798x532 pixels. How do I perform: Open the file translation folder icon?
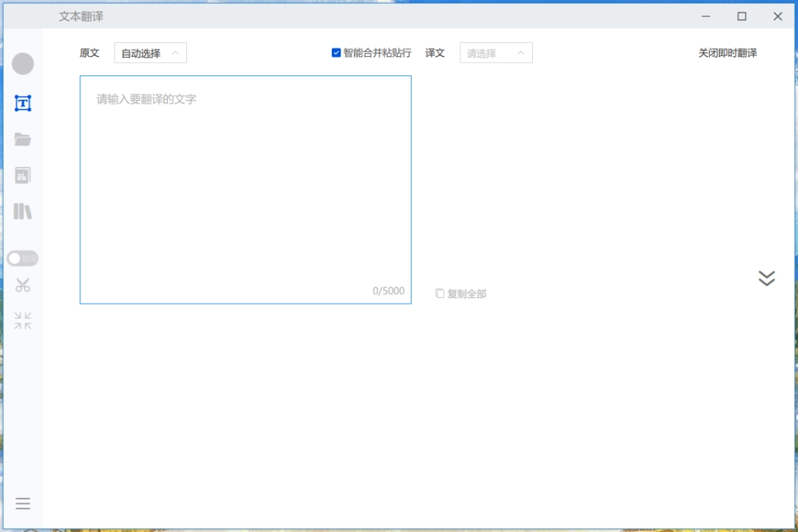pos(23,139)
